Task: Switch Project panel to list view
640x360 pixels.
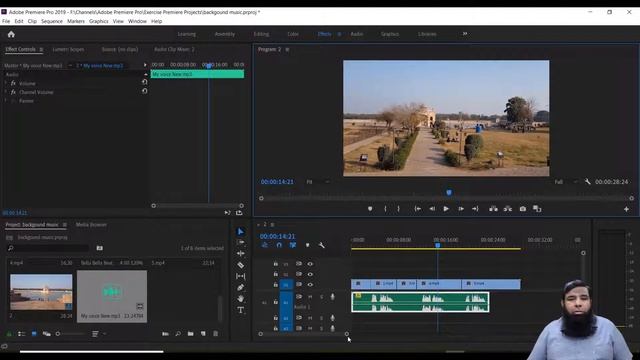Action: click(x=22, y=333)
